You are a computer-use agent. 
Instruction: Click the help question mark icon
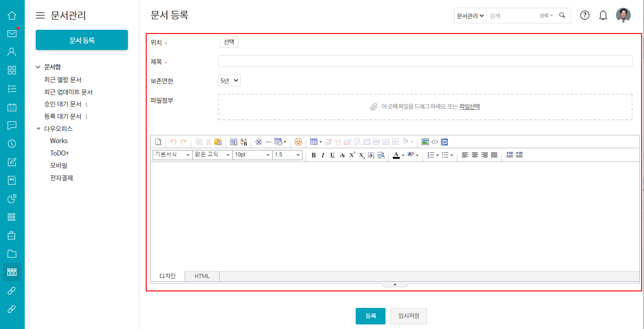(585, 16)
